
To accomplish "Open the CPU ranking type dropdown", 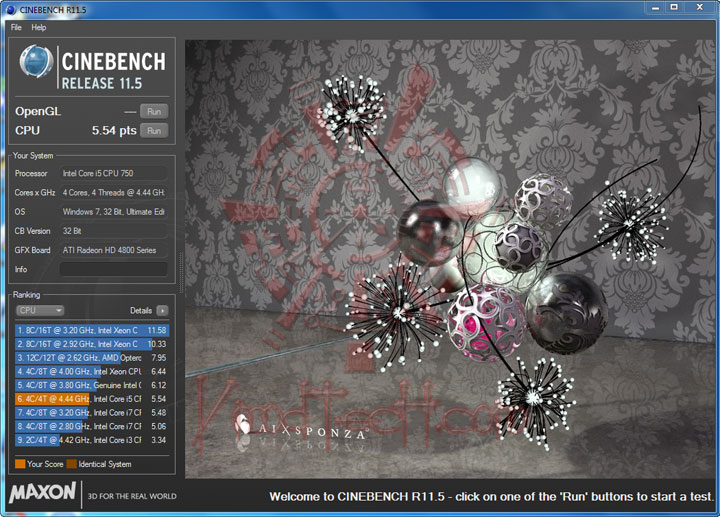I will (40, 310).
